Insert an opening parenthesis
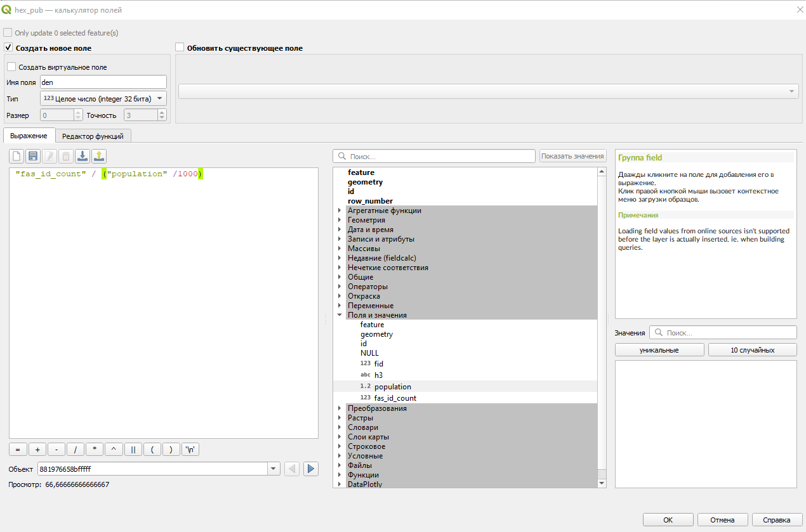806x532 pixels. [x=152, y=450]
